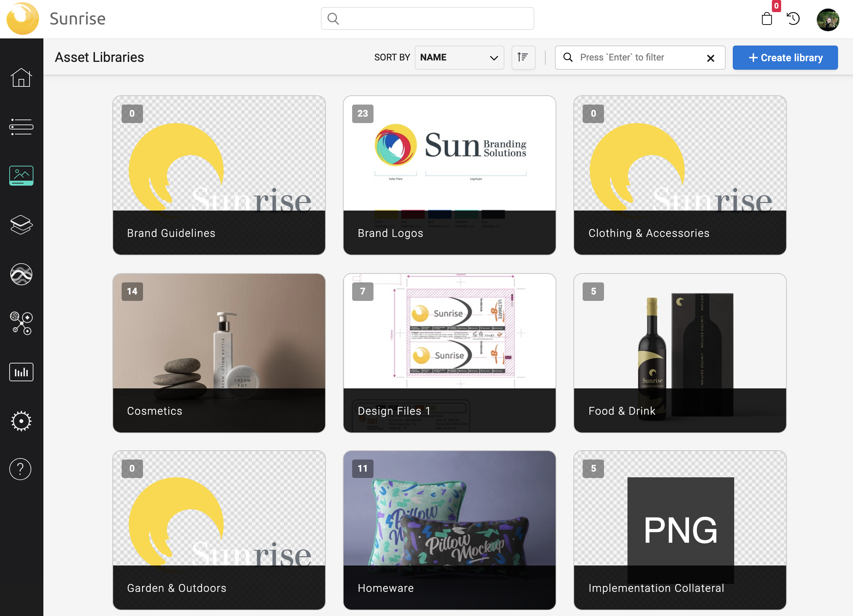Screen dimensions: 853x616
Task: Expand the Sort By NAME dropdown
Action: pos(459,58)
